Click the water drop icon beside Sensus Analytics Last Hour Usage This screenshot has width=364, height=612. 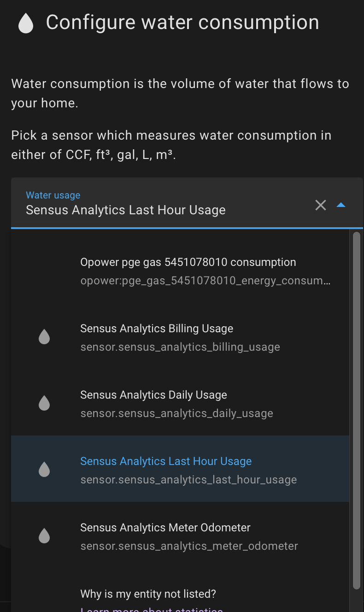[44, 469]
